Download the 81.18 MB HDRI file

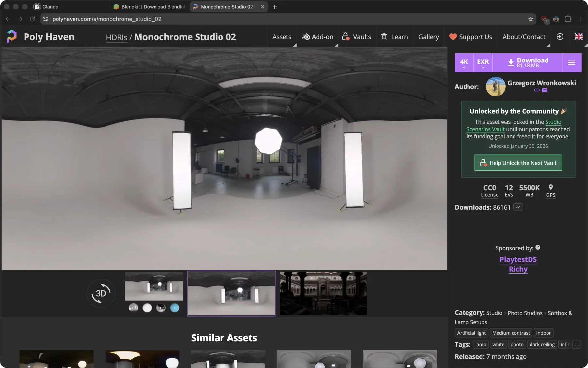[x=528, y=63]
